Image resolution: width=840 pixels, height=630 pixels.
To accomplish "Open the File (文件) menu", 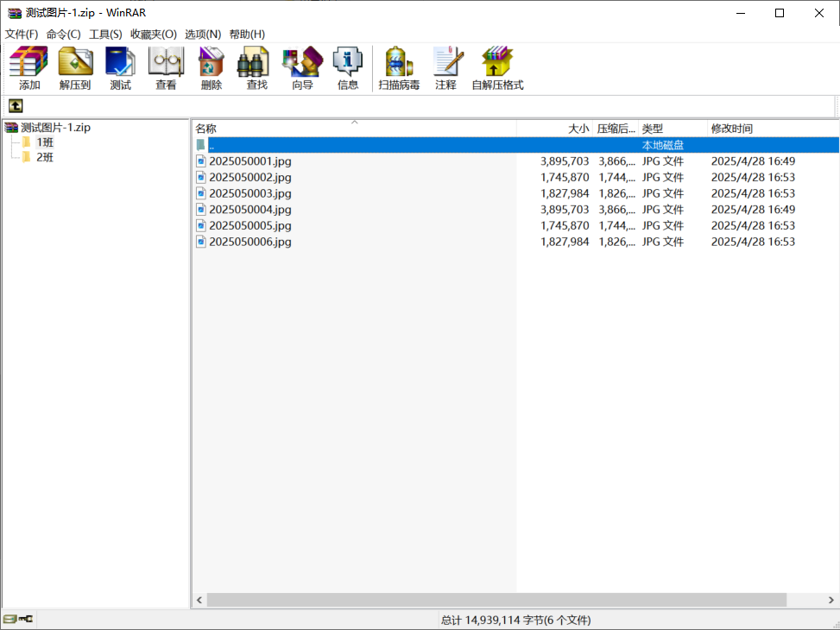I will click(22, 35).
